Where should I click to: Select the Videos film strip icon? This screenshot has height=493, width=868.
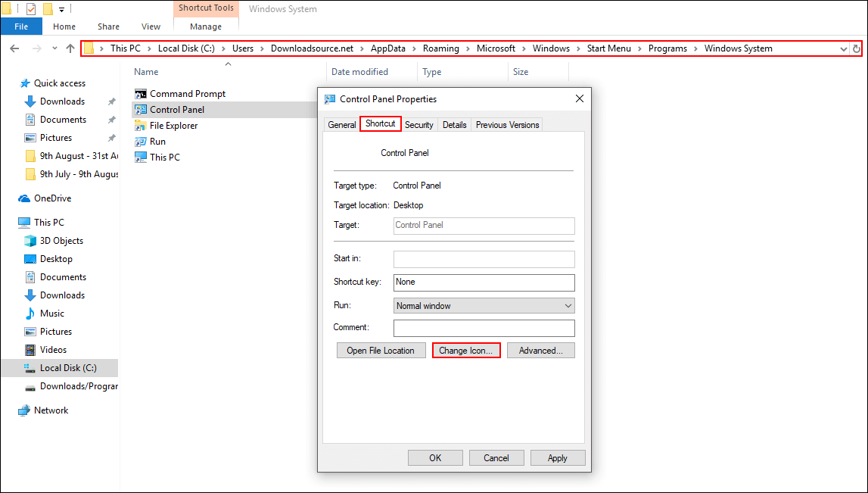click(30, 350)
